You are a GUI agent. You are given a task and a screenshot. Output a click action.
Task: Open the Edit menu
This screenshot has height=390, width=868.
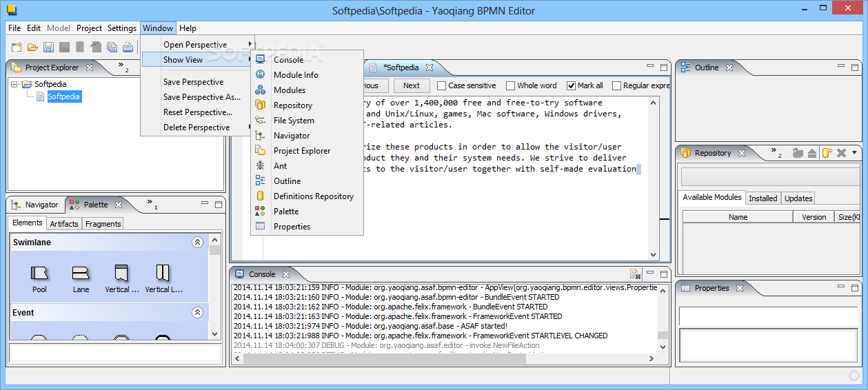tap(34, 28)
